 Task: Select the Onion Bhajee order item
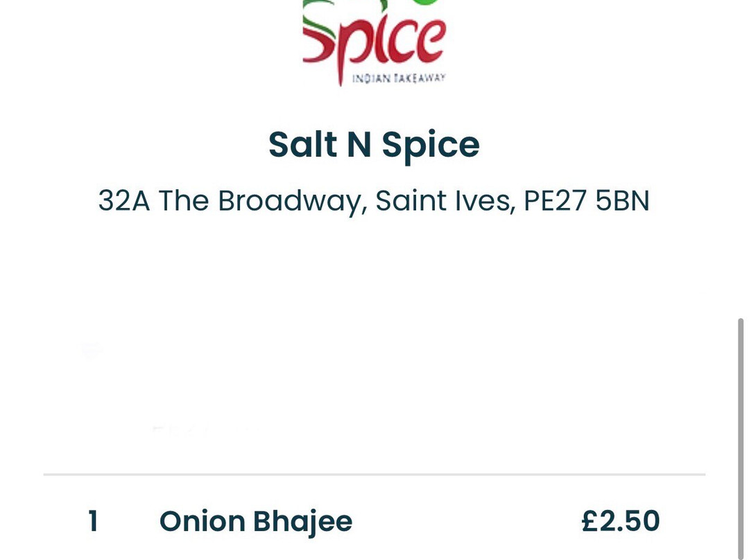click(374, 521)
